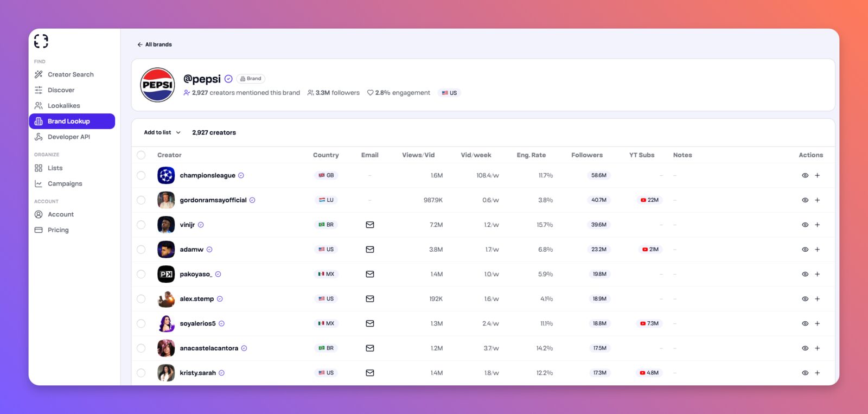Click the Pepsi brand logo
Screen dimensions: 868x414
coord(157,85)
